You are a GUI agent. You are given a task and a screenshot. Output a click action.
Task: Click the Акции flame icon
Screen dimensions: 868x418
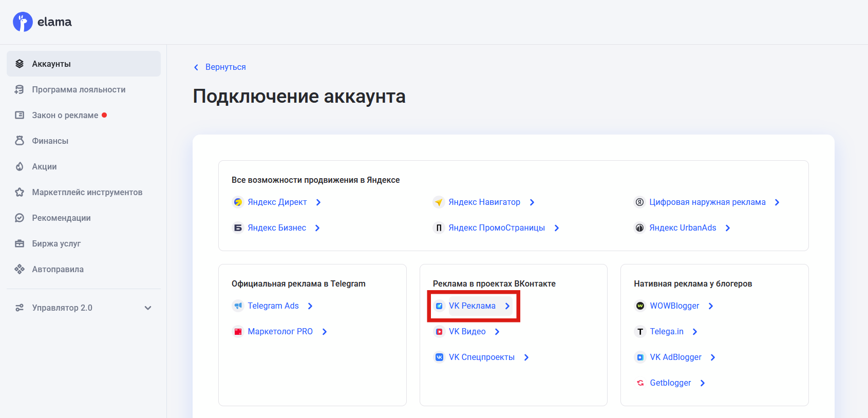coord(20,166)
